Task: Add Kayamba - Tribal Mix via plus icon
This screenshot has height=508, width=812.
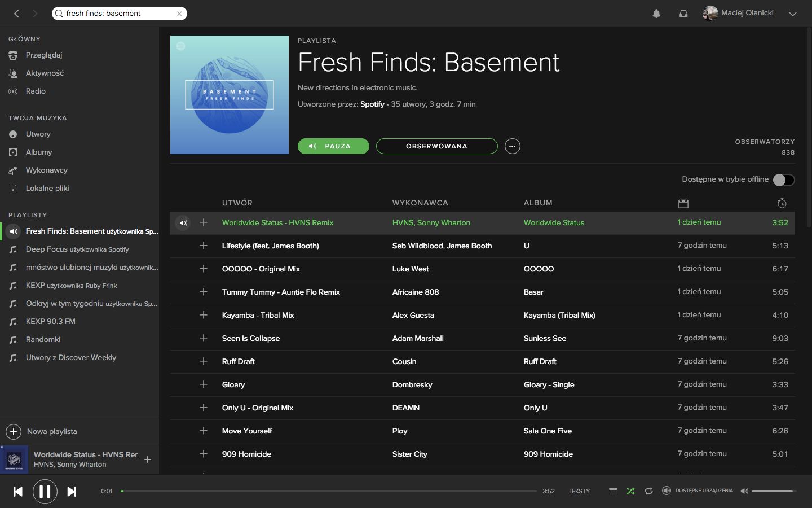Action: (x=204, y=315)
